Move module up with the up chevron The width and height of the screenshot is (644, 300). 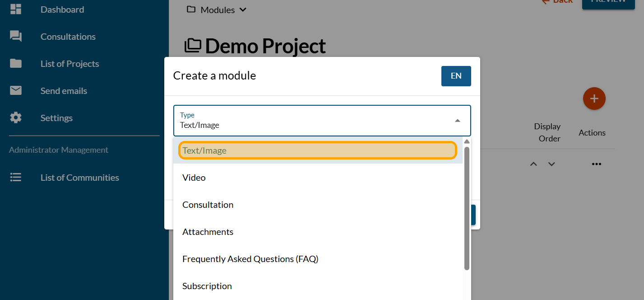[x=533, y=164]
